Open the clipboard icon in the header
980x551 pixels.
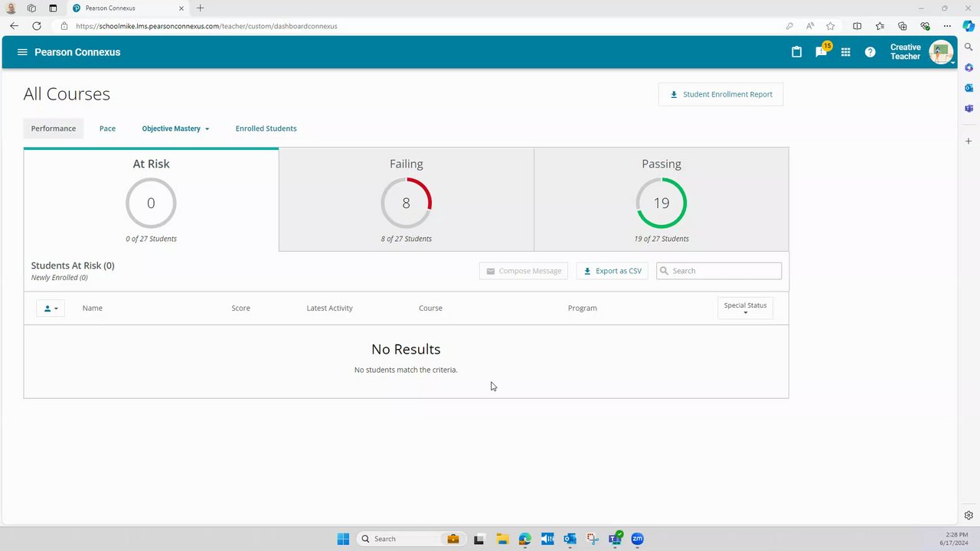click(796, 52)
